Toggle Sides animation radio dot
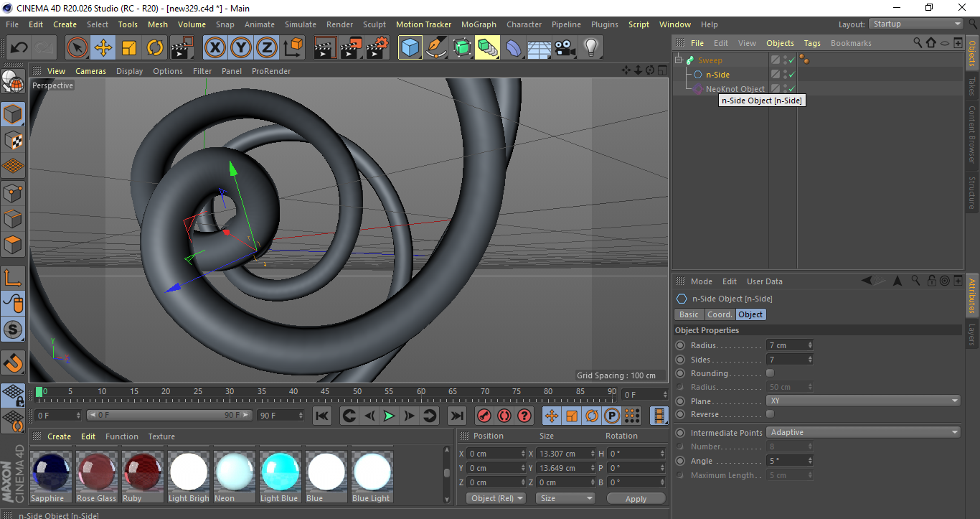 pos(680,360)
